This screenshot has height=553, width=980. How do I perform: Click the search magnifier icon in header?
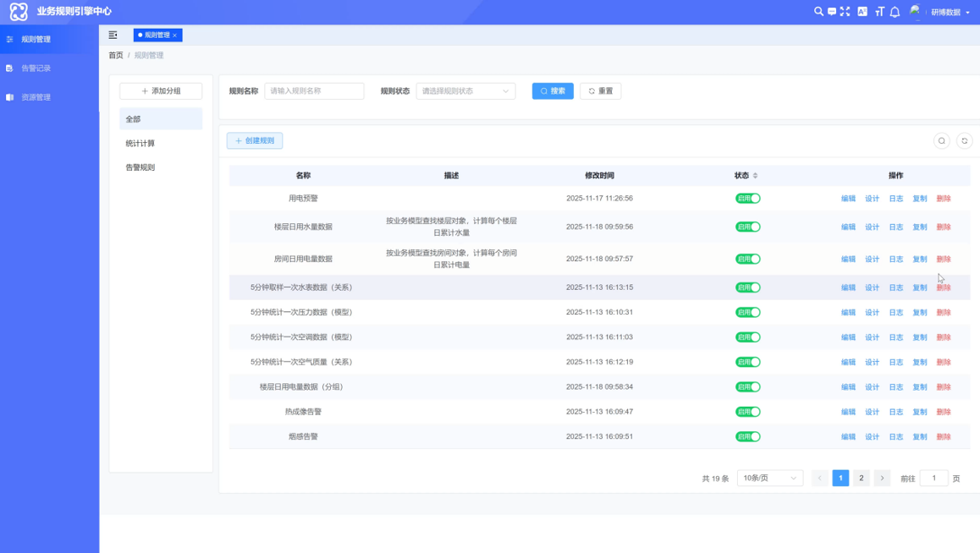point(818,12)
